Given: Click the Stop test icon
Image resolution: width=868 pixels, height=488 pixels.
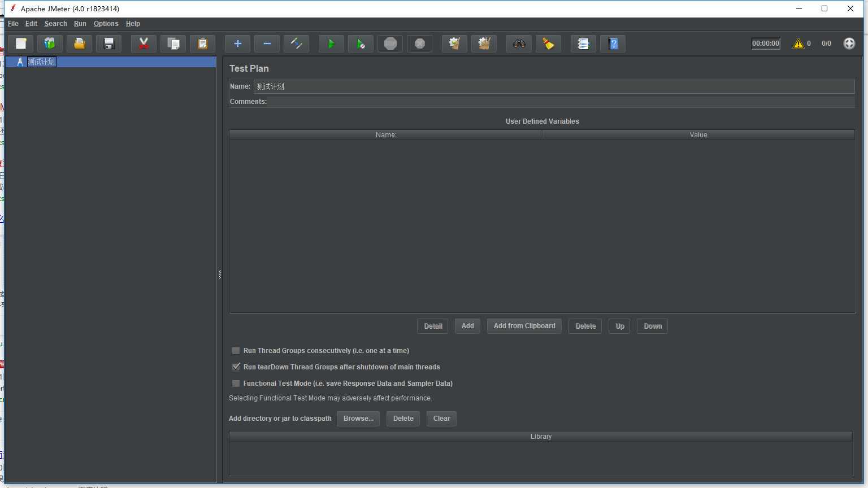Looking at the screenshot, I should tap(390, 43).
